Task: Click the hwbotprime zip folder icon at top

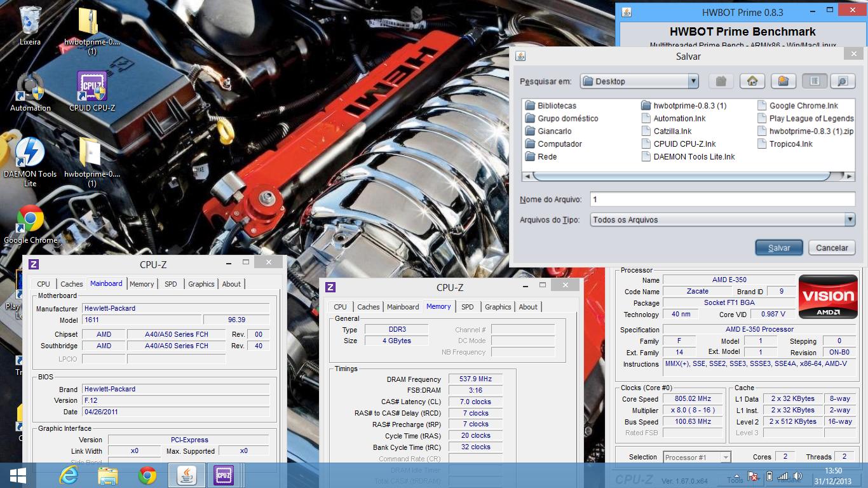Action: click(x=88, y=22)
